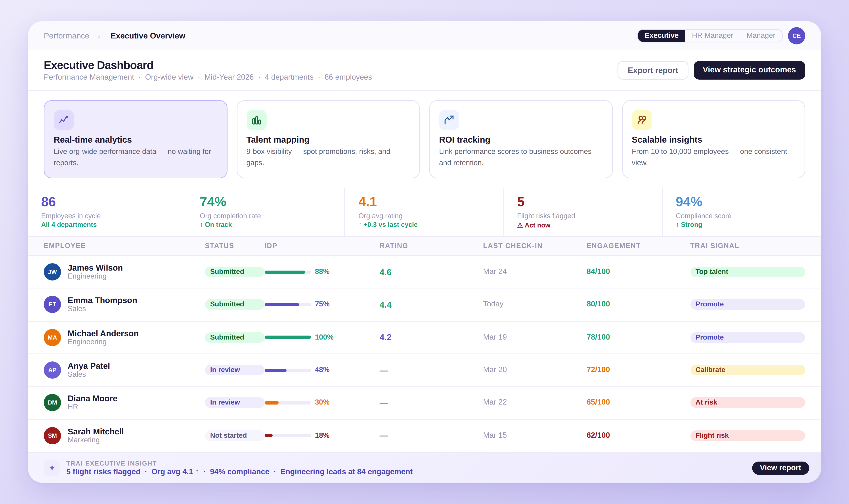Click the Scalable insights people icon
Image resolution: width=849 pixels, height=504 pixels.
tap(642, 120)
